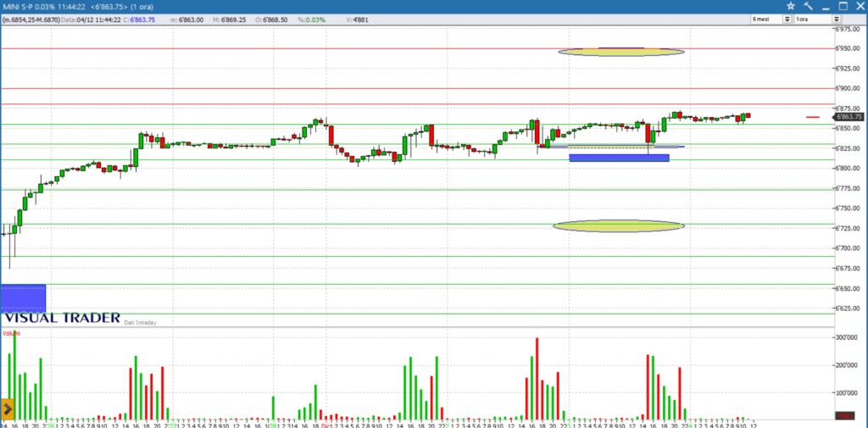The width and height of the screenshot is (868, 428).
Task: Click the 100'000 volume axis label
Action: (845, 393)
